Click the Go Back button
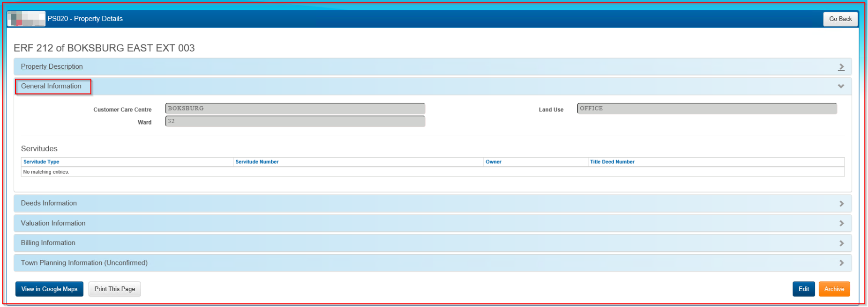 (x=840, y=19)
